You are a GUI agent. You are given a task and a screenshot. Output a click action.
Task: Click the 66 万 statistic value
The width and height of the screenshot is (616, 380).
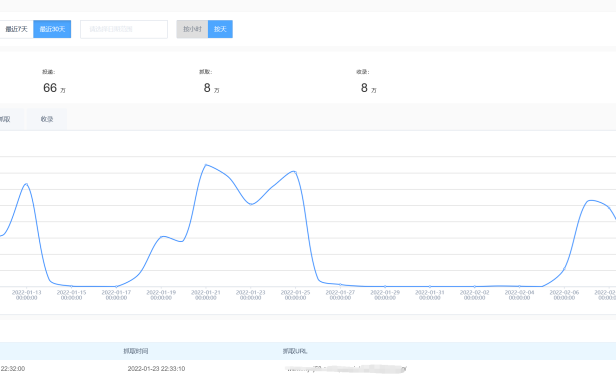(x=54, y=88)
